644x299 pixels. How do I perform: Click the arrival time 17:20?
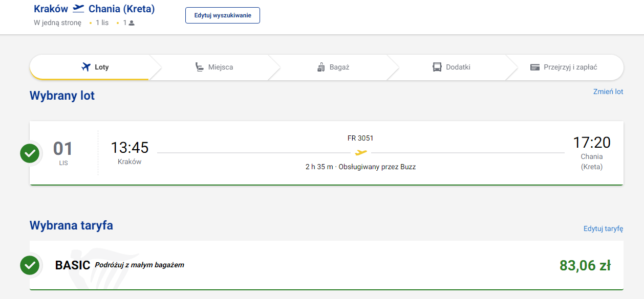pyautogui.click(x=592, y=142)
